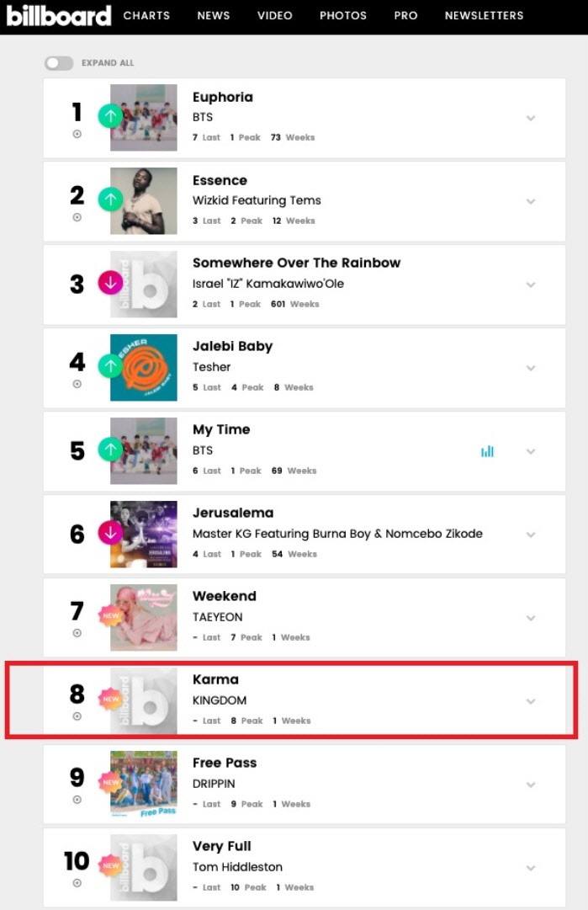
Task: Click pink down-arrow icon beside Jerusalema
Action: pyautogui.click(x=110, y=533)
